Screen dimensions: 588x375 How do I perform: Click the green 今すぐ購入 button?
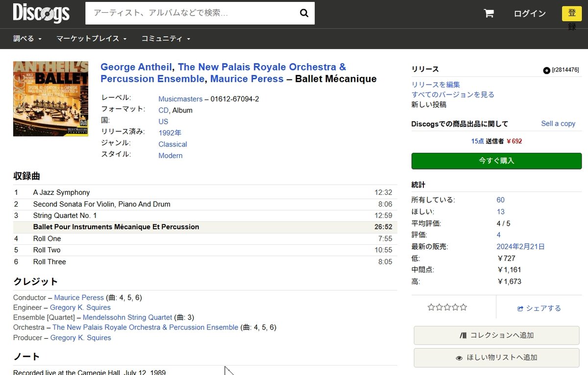point(496,161)
